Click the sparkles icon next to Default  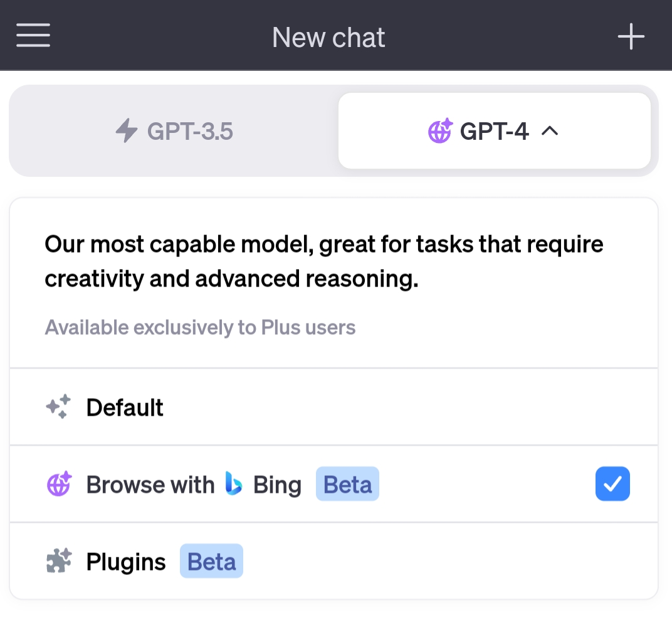pos(58,406)
